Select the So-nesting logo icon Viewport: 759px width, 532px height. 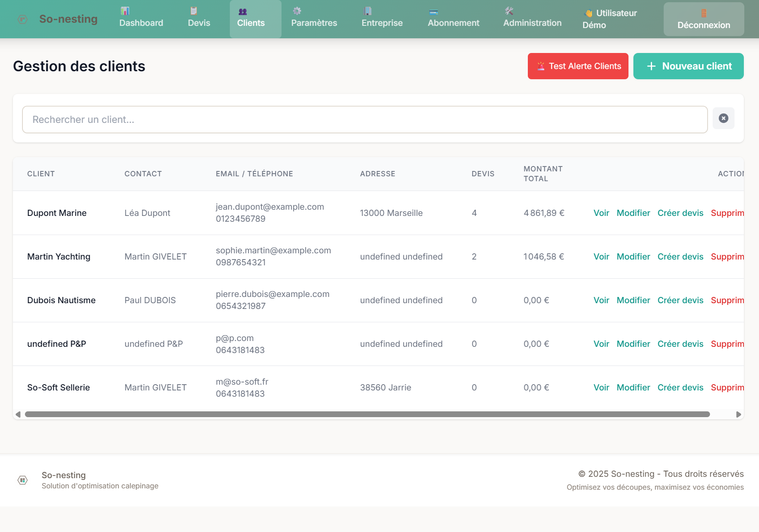coord(22,19)
